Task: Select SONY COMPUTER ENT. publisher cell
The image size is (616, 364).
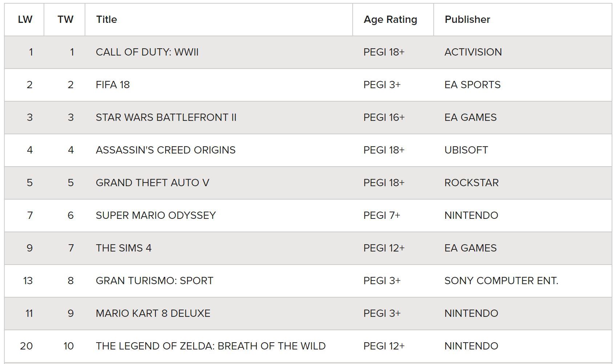Action: [x=501, y=281]
